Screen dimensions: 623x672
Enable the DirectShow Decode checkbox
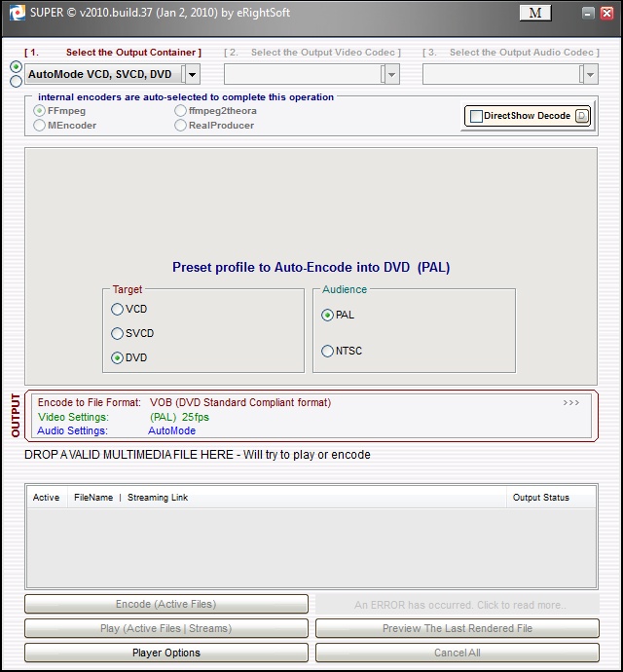click(476, 116)
